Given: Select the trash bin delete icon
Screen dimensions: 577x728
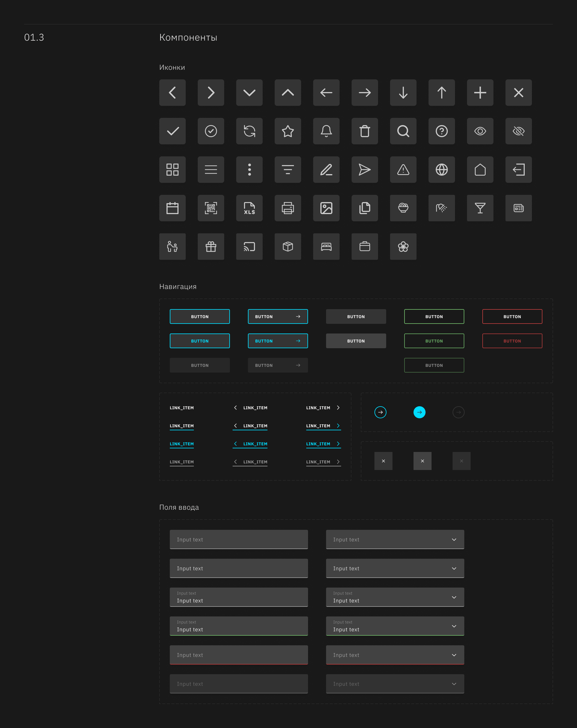Looking at the screenshot, I should 365,131.
